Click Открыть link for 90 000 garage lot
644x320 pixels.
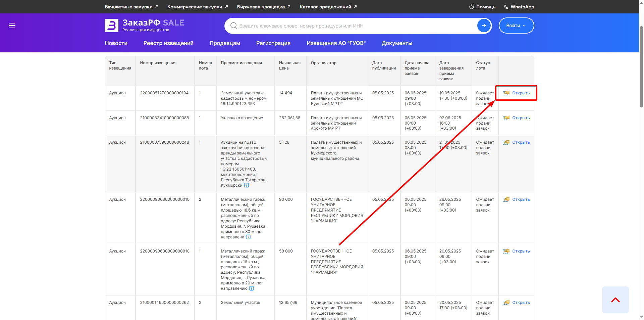click(x=521, y=199)
